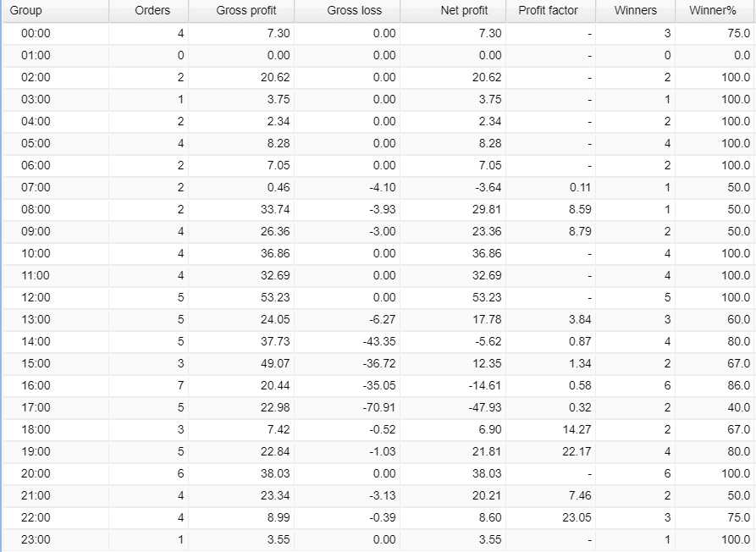This screenshot has height=552, width=756.
Task: Click the Orders column header
Action: coord(152,11)
